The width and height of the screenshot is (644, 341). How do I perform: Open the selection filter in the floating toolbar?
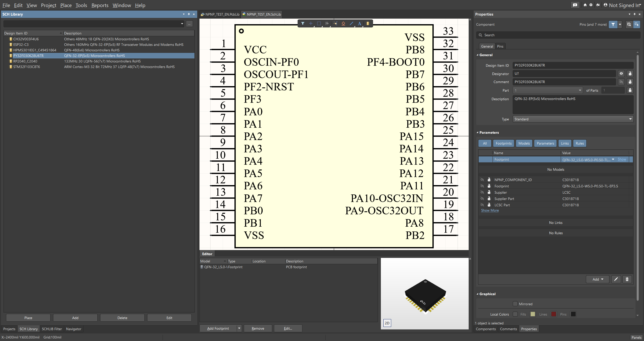(x=303, y=23)
